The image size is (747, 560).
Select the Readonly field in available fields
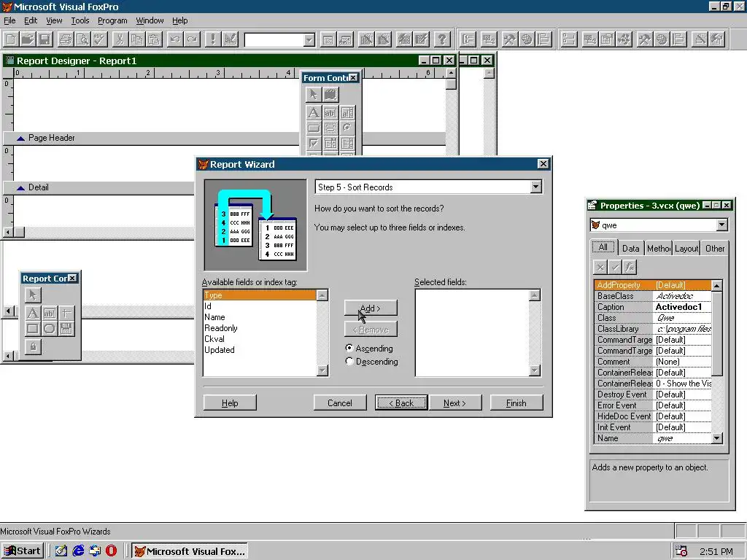tap(260, 328)
